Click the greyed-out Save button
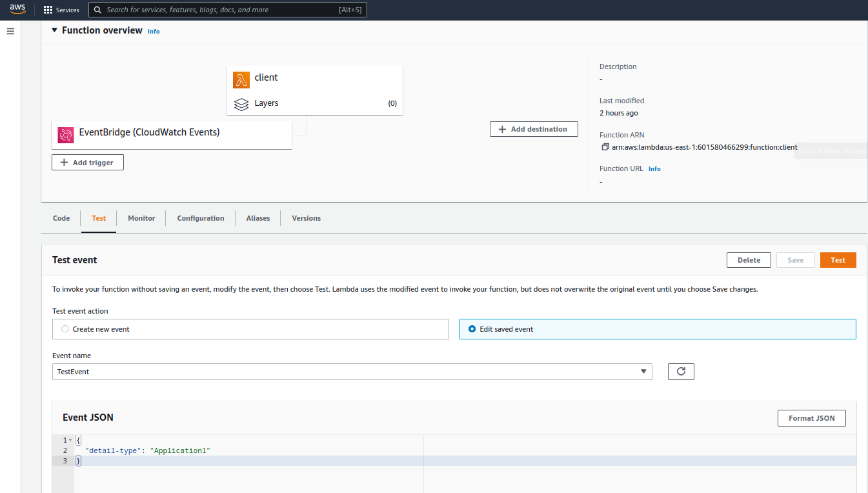Image resolution: width=868 pixels, height=493 pixels. pyautogui.click(x=796, y=260)
